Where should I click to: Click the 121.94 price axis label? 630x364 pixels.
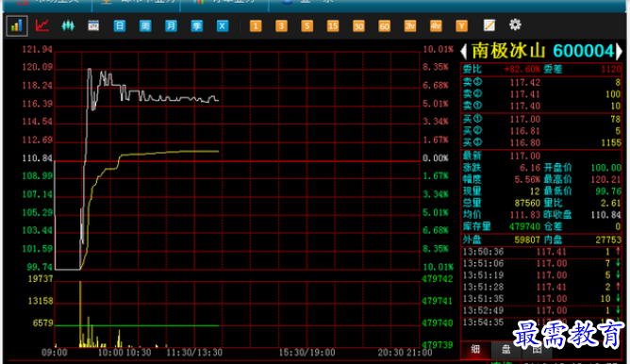(x=37, y=49)
